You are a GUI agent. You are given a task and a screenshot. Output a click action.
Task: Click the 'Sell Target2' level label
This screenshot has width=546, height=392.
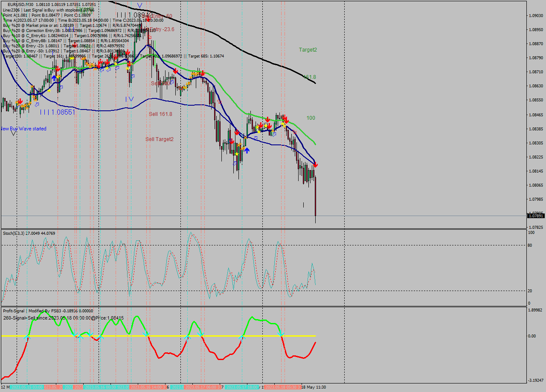[160, 139]
